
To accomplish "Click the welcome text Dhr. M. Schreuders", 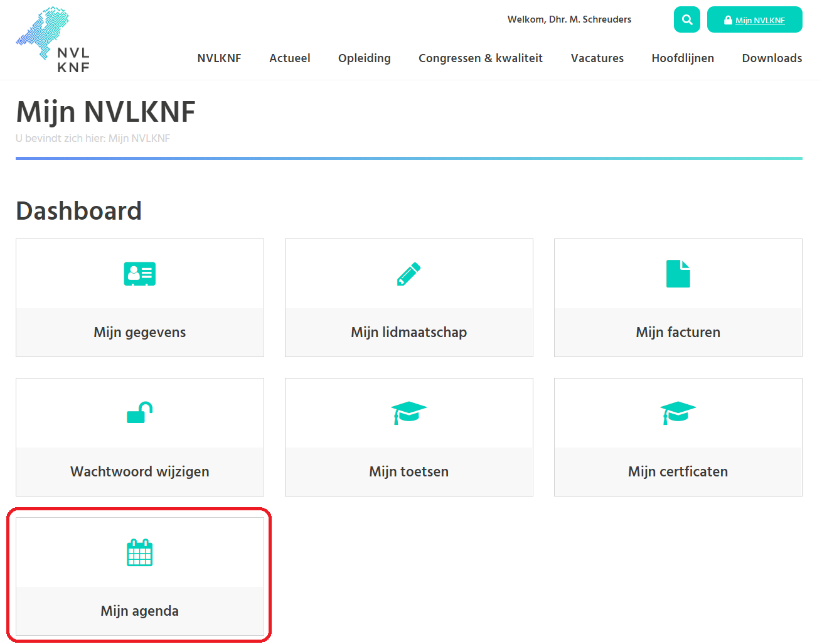I will tap(590, 19).
